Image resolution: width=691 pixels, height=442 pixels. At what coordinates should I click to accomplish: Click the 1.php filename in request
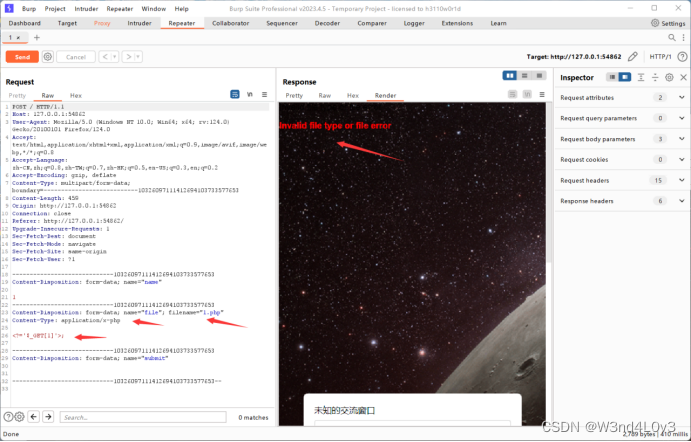[212, 312]
